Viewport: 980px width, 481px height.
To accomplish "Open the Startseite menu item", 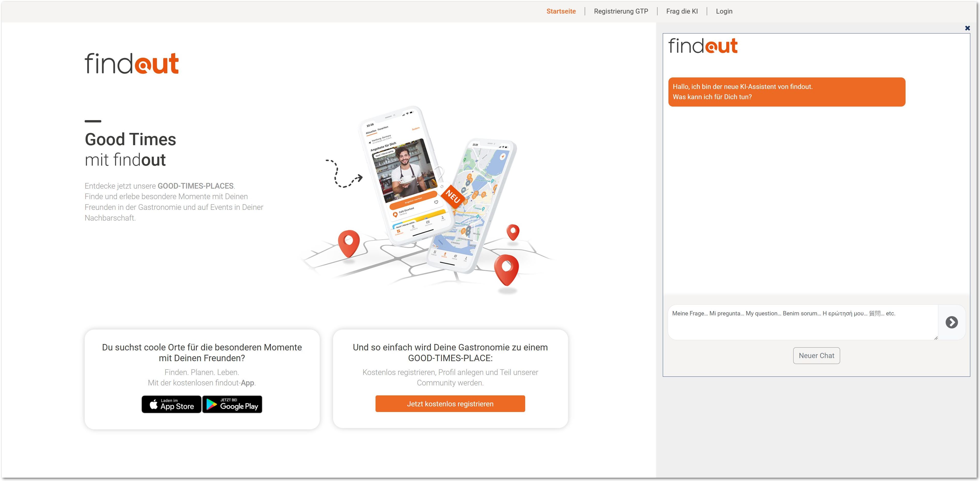I will coord(561,12).
